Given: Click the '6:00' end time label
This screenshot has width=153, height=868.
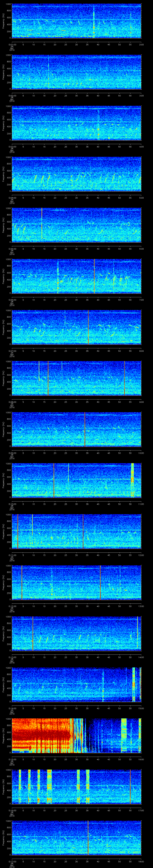Looking at the screenshot, I should 141,248.
